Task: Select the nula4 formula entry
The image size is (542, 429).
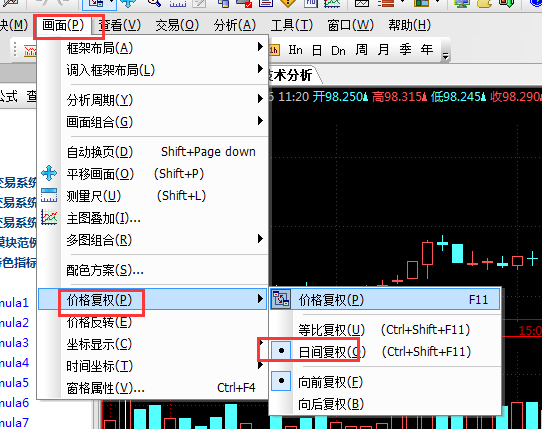Action: pos(14,363)
